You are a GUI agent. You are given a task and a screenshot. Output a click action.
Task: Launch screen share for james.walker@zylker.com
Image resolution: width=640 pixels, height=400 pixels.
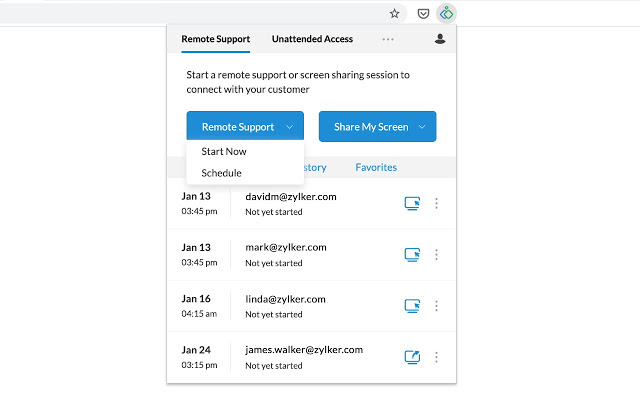coord(412,357)
